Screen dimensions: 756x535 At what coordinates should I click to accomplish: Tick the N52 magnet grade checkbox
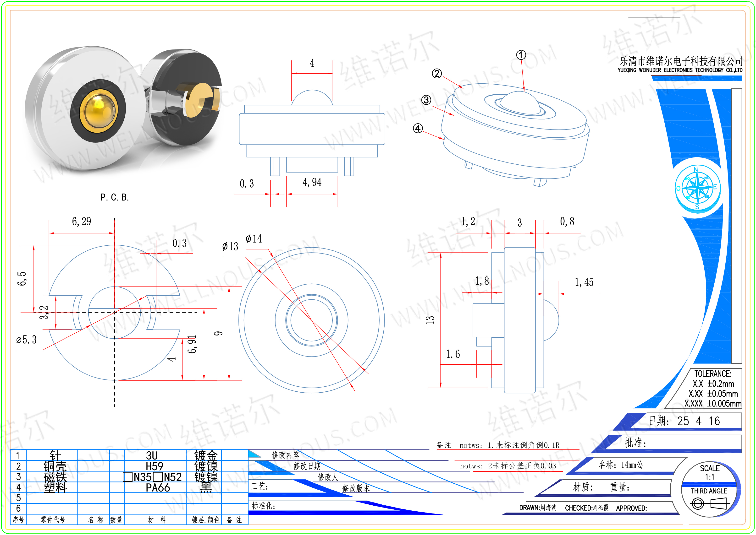[x=158, y=477]
